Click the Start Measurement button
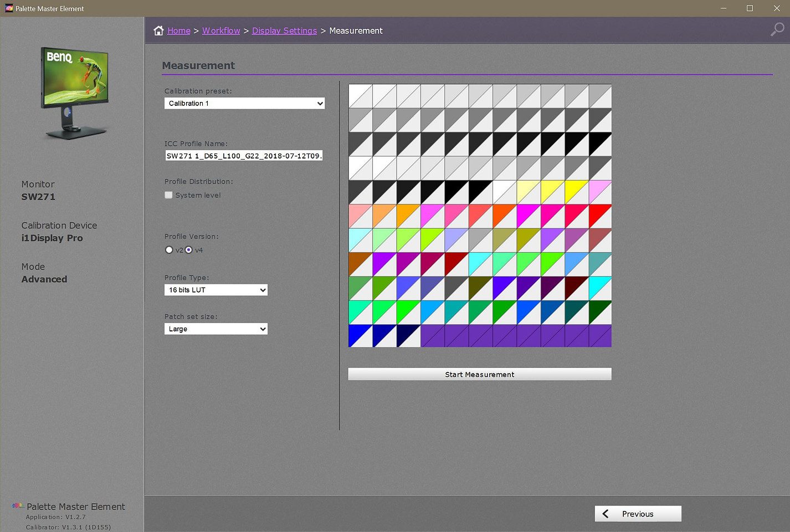The image size is (790, 532). (x=480, y=374)
